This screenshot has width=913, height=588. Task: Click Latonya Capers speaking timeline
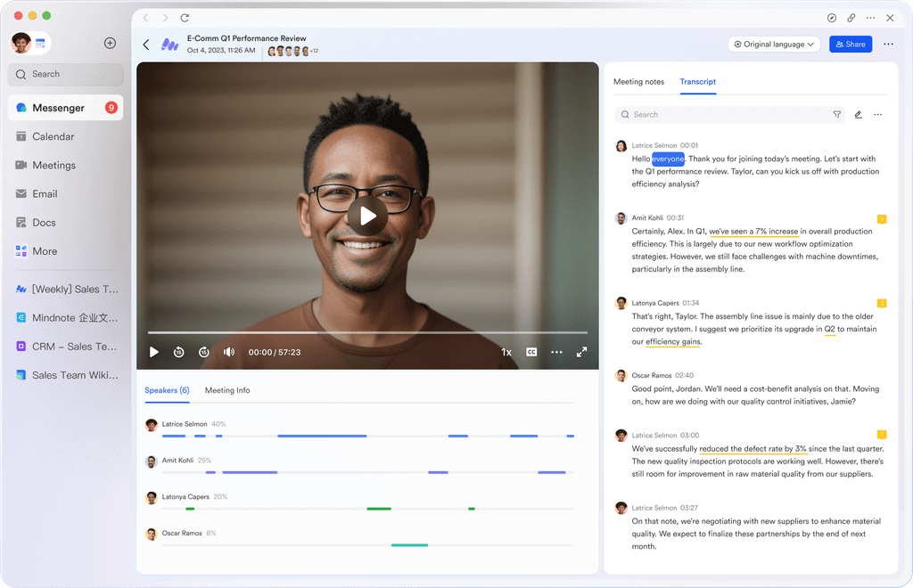coord(368,509)
